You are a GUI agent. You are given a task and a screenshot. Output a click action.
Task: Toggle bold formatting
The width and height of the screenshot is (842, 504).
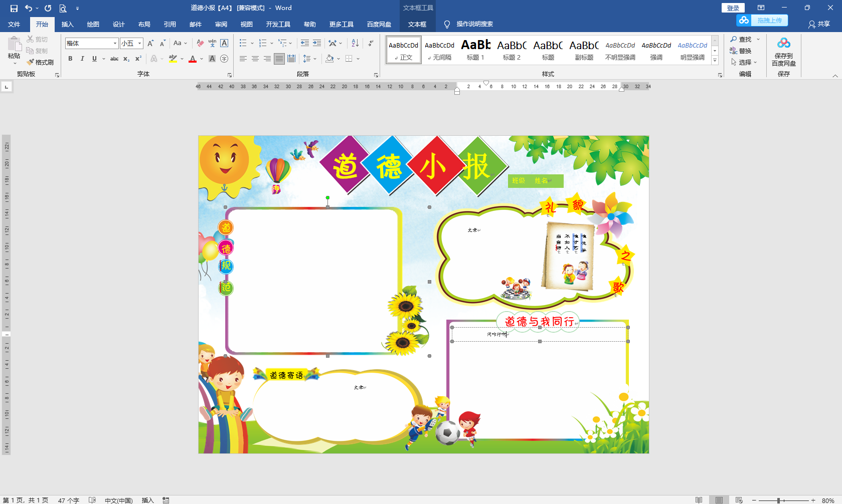[70, 59]
